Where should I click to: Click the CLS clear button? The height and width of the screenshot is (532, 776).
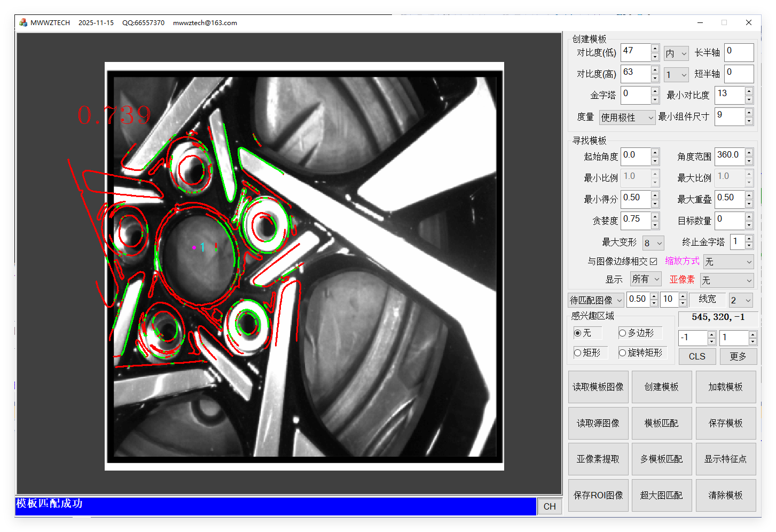[x=697, y=356]
